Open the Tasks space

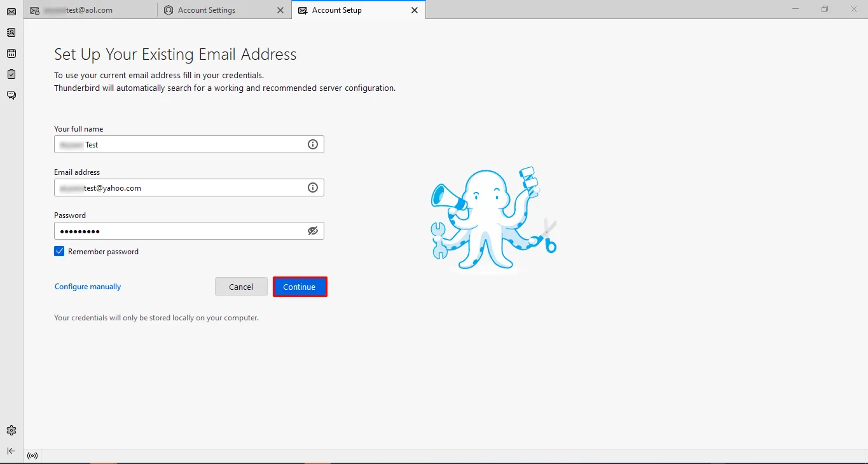pyautogui.click(x=11, y=74)
